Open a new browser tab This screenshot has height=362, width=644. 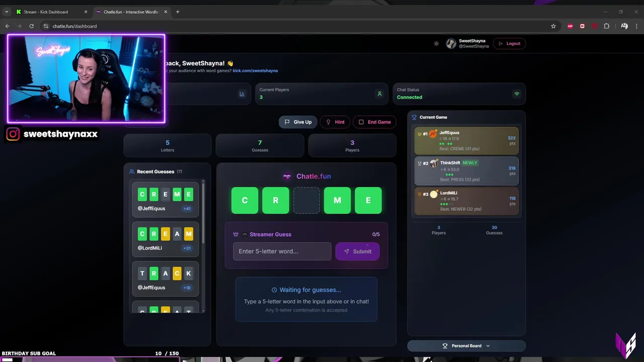pyautogui.click(x=178, y=12)
